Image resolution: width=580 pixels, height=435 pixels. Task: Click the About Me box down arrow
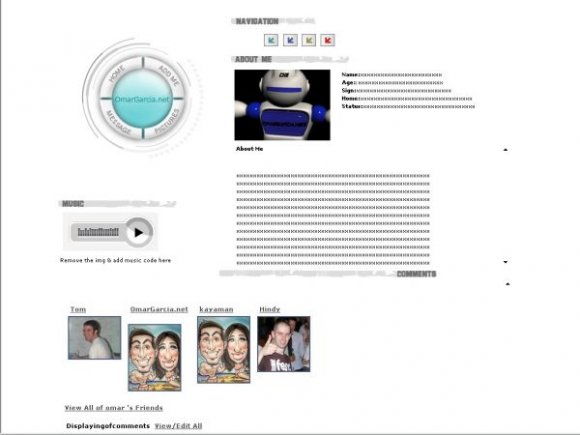[x=505, y=262]
